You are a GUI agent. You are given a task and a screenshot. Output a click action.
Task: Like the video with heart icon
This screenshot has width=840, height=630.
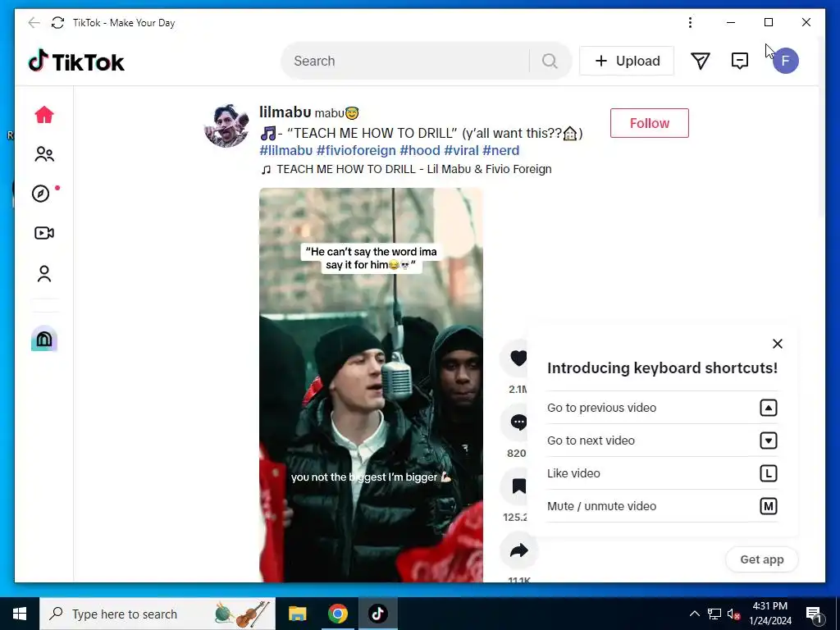tap(518, 358)
